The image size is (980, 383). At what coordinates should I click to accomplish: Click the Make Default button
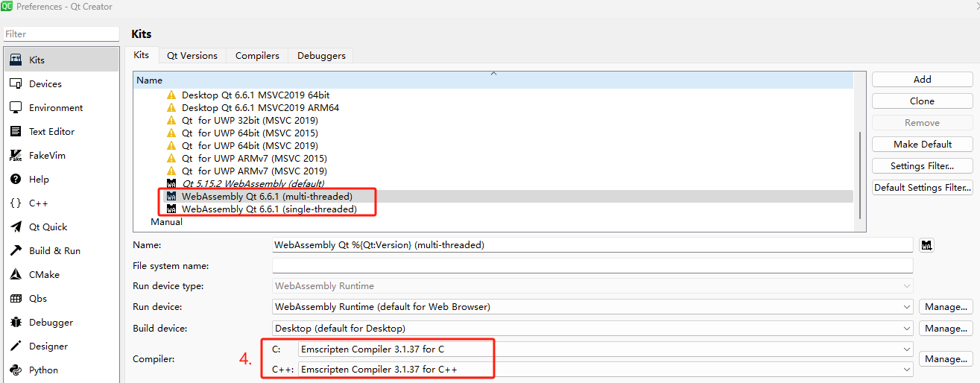click(923, 144)
